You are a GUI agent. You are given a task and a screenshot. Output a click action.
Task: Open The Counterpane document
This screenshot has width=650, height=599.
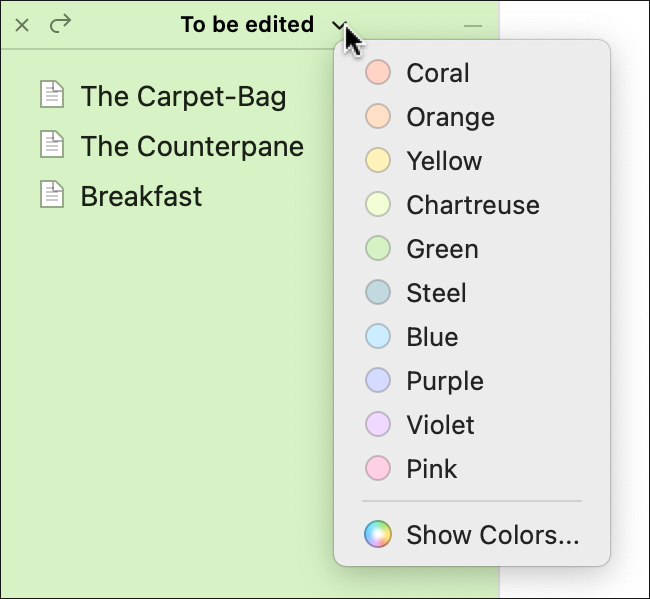[x=192, y=146]
